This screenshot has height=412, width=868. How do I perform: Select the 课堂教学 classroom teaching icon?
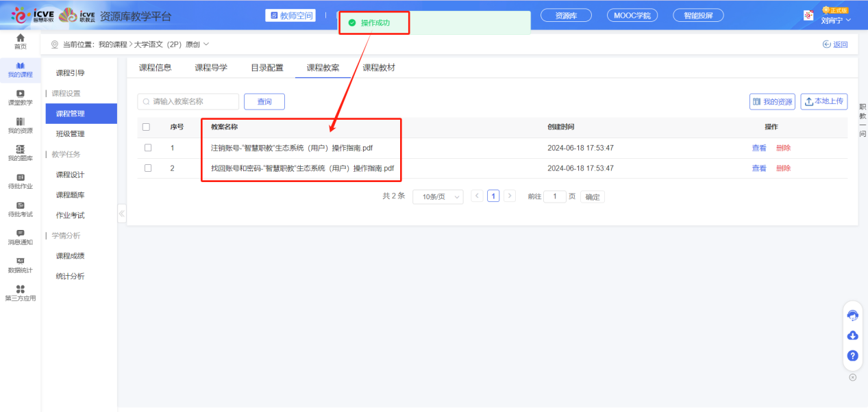[20, 98]
